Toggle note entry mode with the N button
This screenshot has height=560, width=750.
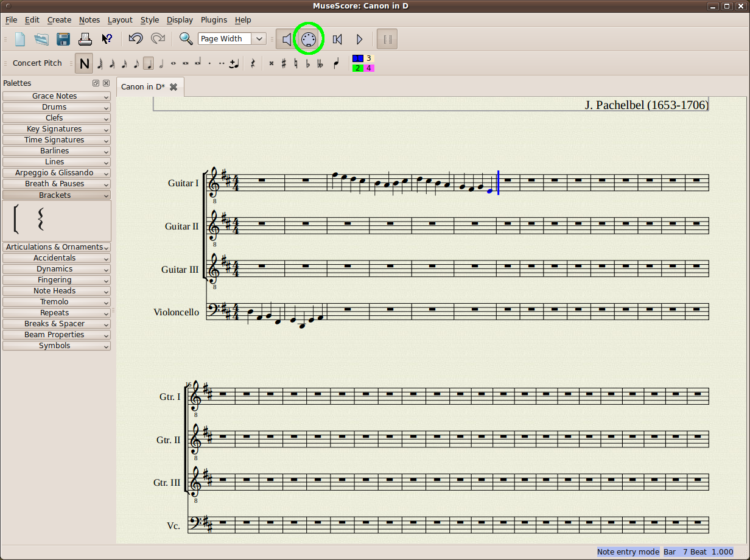point(84,63)
